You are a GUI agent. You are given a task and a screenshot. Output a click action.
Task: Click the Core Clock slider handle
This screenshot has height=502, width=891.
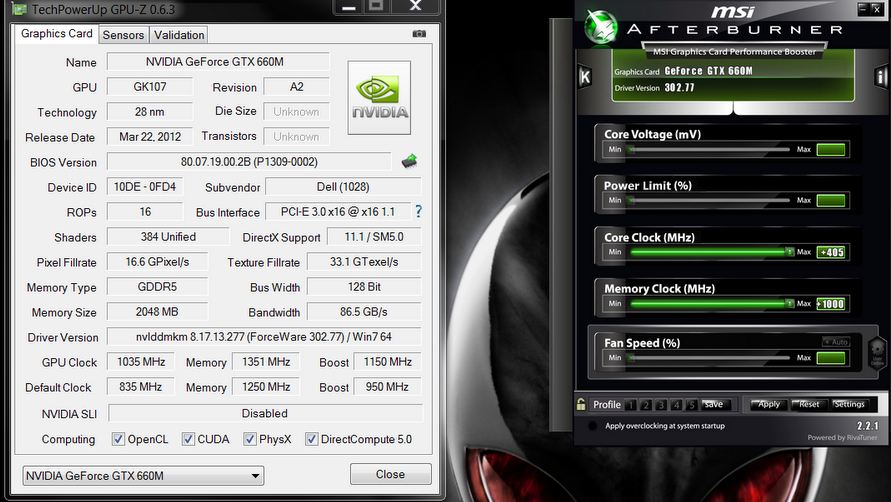tap(789, 251)
